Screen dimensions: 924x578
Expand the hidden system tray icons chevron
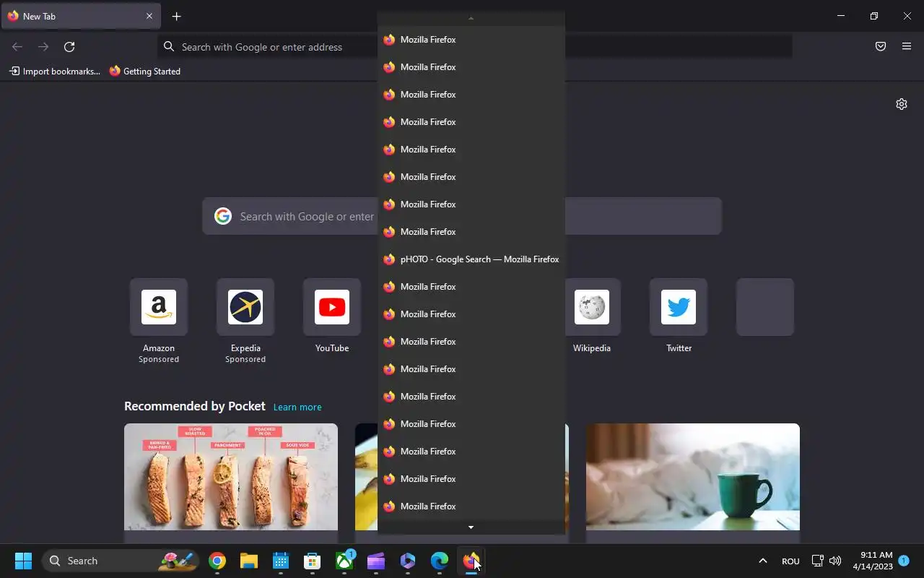(x=762, y=561)
